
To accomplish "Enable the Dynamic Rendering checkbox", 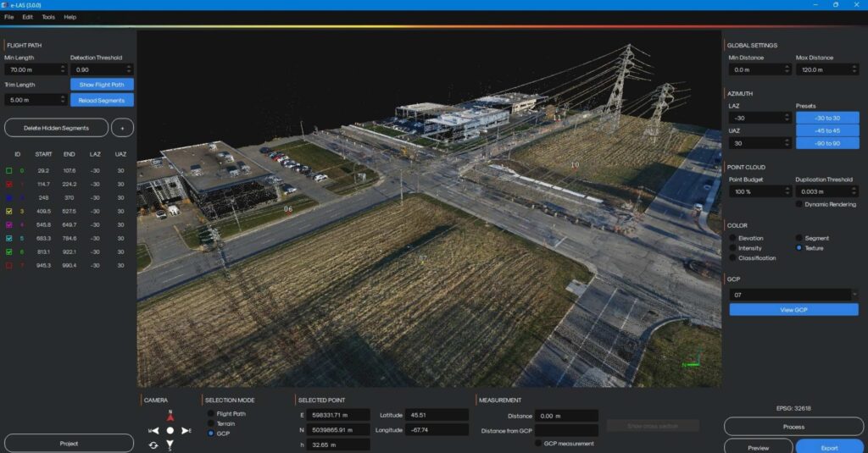I will (x=799, y=204).
